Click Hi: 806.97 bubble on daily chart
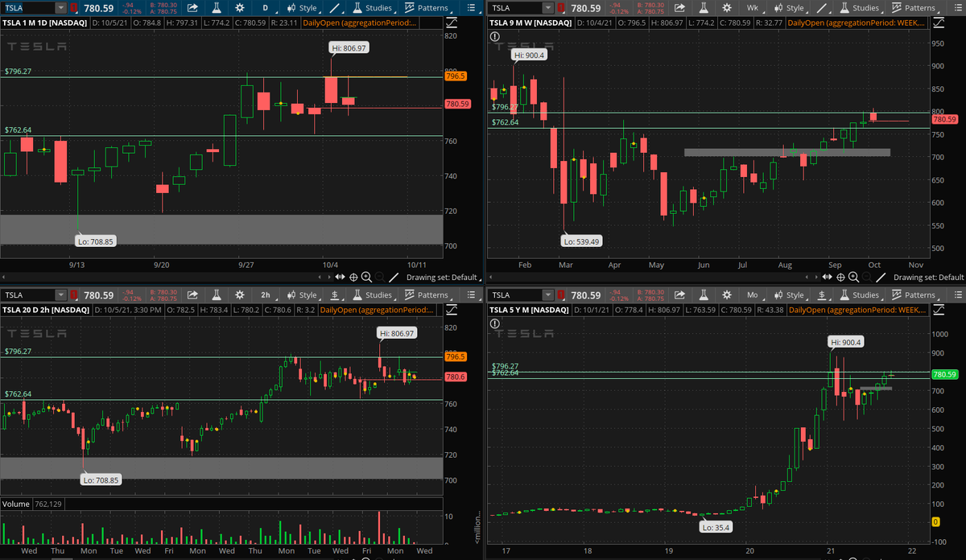Image resolution: width=966 pixels, height=560 pixels. [351, 48]
